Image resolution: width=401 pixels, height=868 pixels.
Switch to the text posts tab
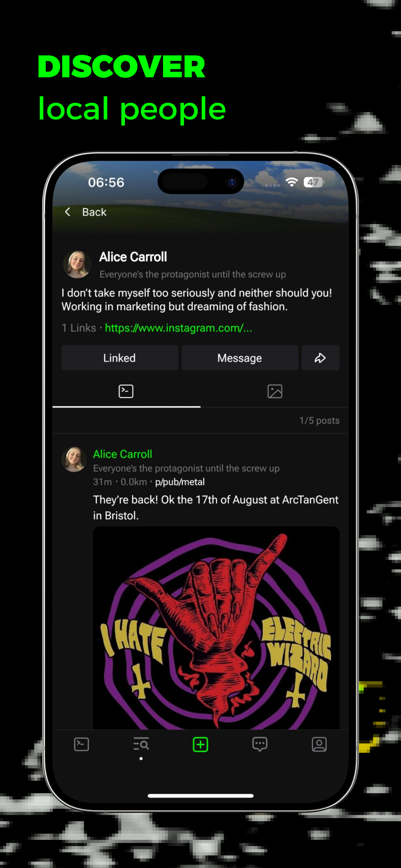[x=126, y=392]
